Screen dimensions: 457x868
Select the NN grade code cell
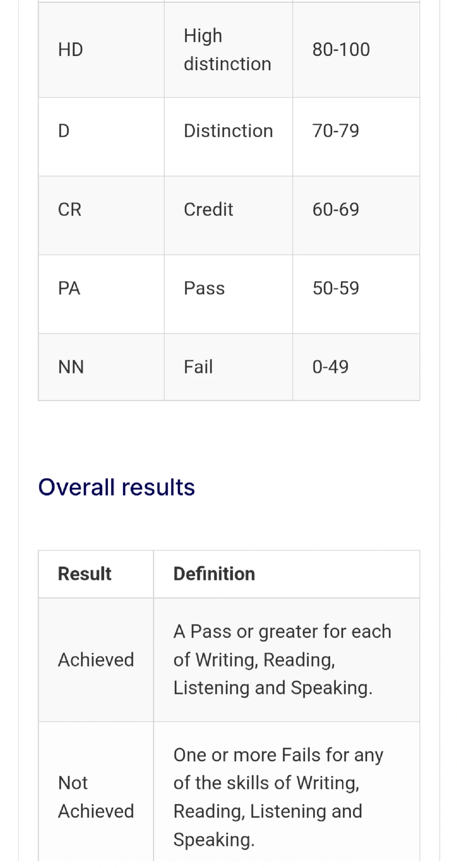click(101, 367)
